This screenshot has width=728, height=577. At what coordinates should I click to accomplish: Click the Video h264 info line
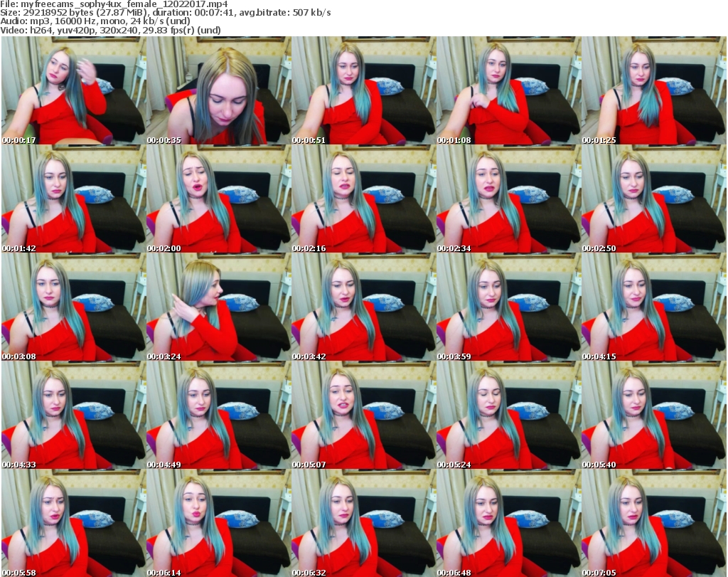[x=110, y=30]
